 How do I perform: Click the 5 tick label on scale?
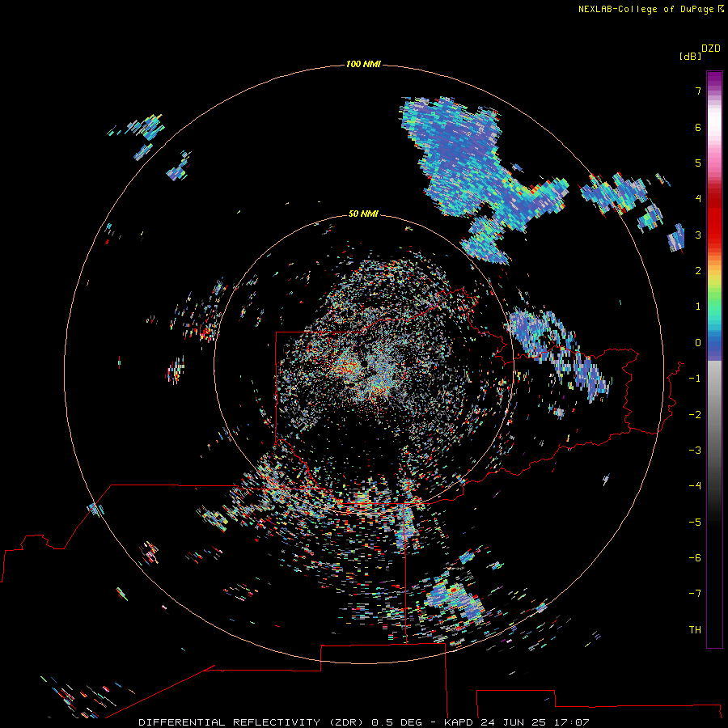pos(698,163)
